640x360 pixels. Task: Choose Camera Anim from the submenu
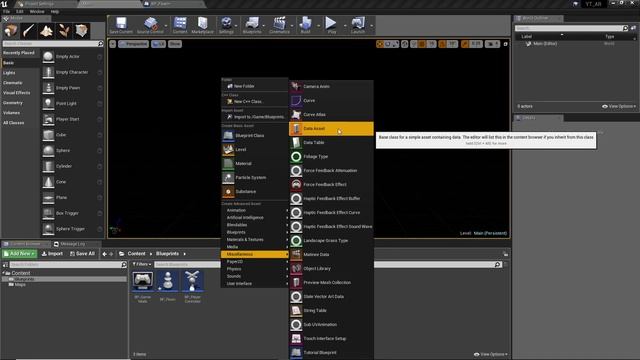click(x=331, y=87)
